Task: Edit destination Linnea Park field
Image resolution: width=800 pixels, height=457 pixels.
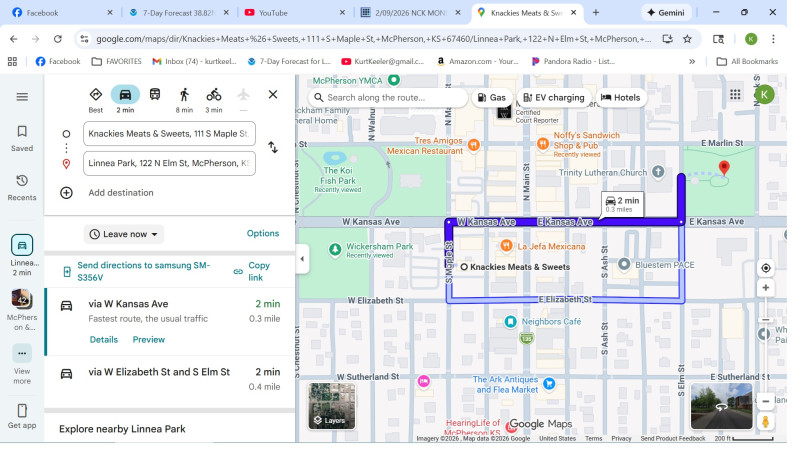Action: point(169,163)
